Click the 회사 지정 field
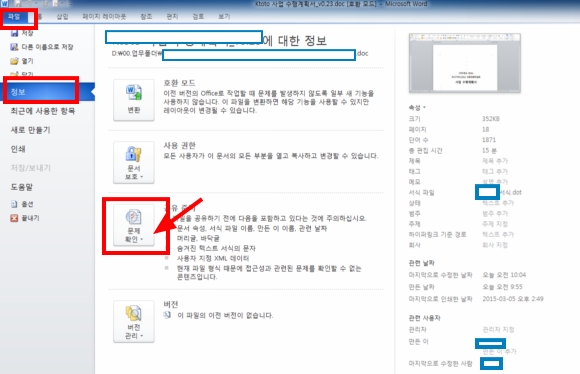Image resolution: width=580 pixels, height=374 pixels. (x=495, y=245)
